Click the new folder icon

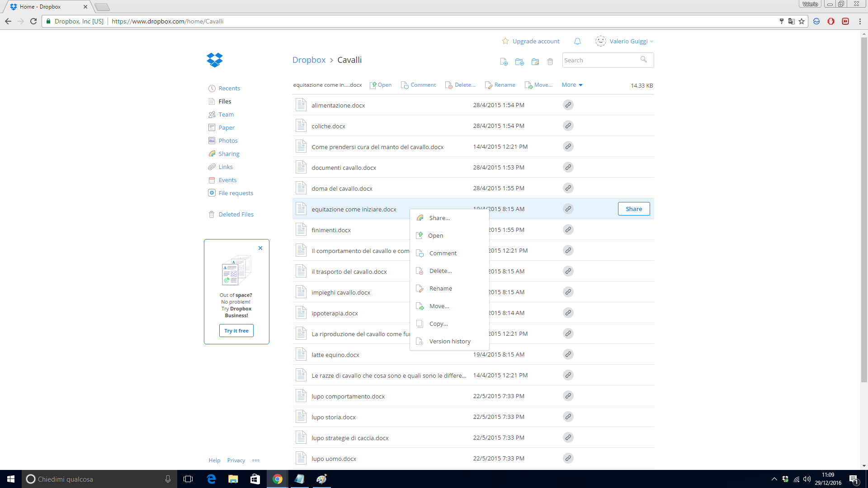(519, 61)
